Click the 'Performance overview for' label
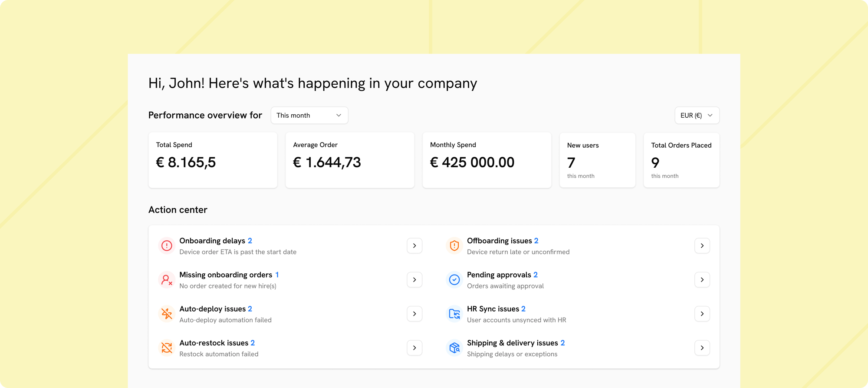868x388 pixels. (205, 115)
